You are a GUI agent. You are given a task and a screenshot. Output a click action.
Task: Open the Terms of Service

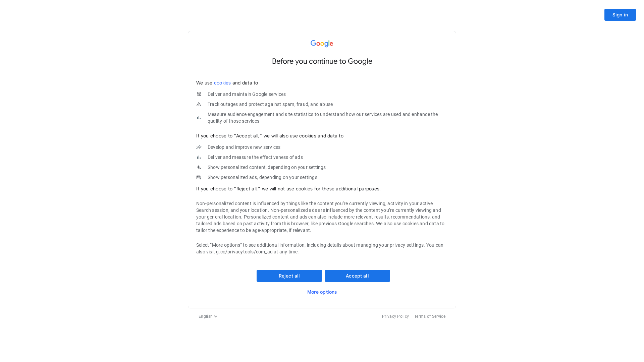pyautogui.click(x=430, y=316)
